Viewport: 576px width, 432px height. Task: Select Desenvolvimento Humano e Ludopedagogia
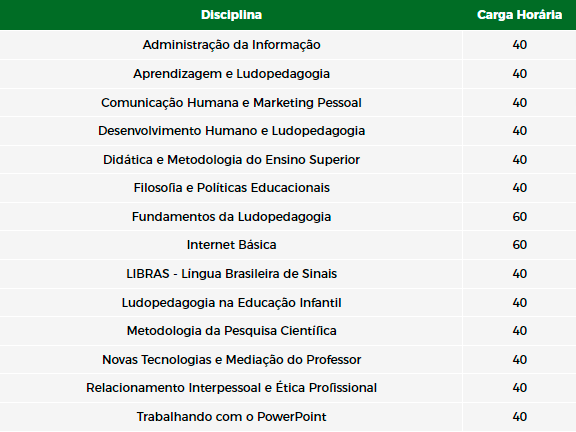click(231, 131)
